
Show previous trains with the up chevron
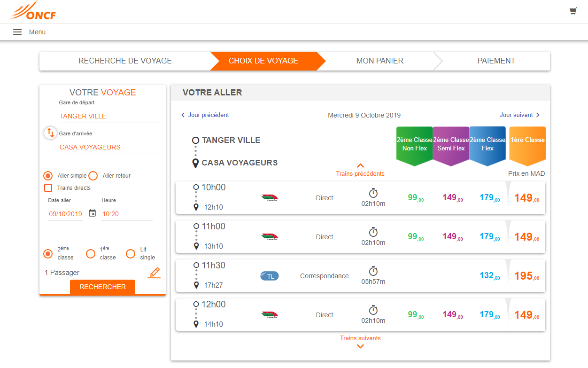(x=360, y=165)
